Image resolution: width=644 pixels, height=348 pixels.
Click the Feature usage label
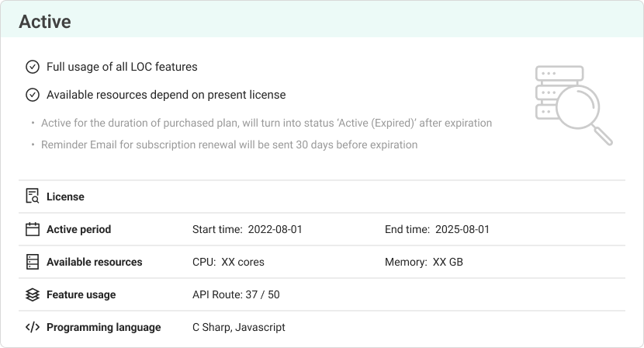81,294
